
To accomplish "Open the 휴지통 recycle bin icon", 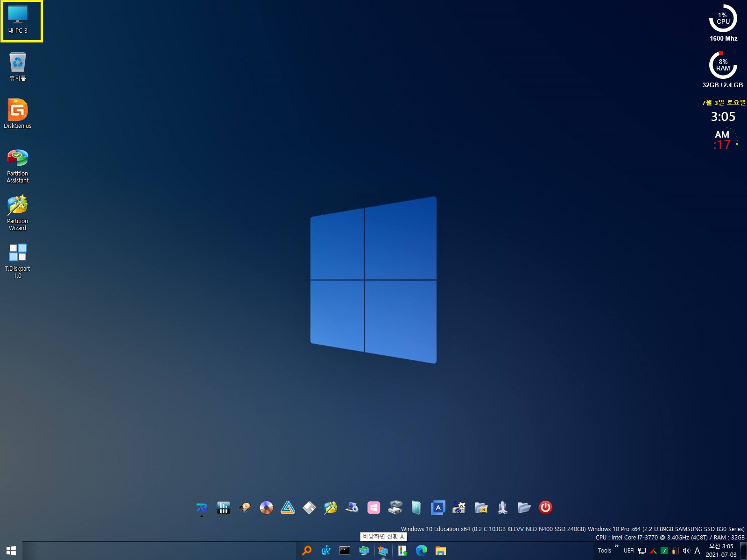I will (18, 67).
